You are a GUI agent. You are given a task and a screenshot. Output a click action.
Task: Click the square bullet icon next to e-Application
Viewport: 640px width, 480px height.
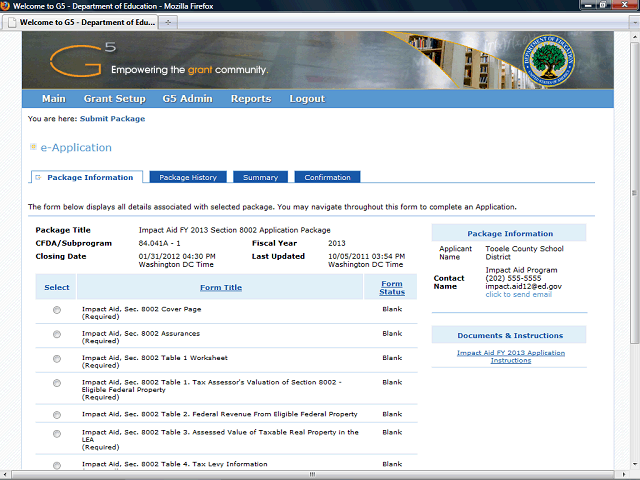pos(33,147)
